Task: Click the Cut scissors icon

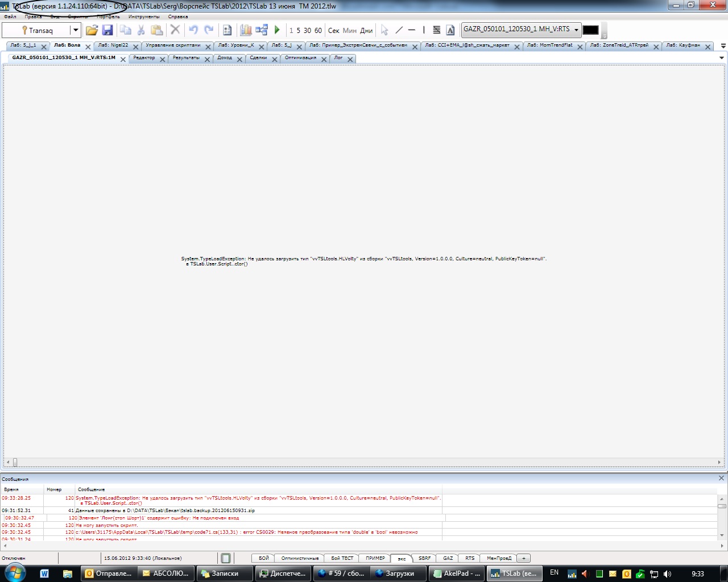Action: pyautogui.click(x=141, y=30)
